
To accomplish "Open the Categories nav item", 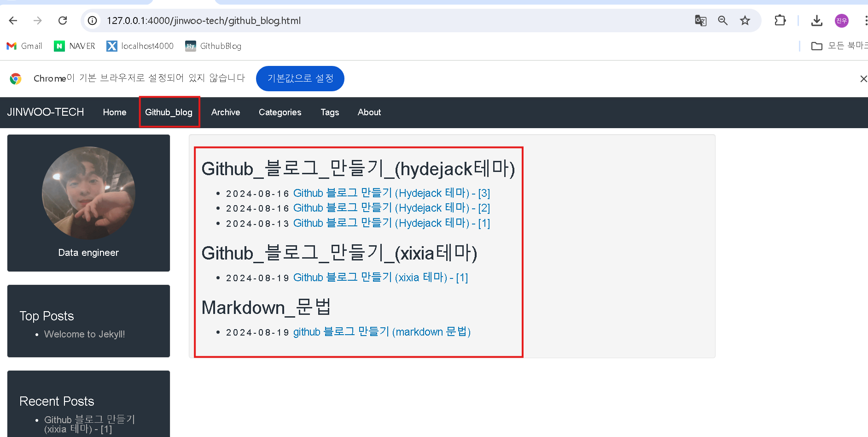I will coord(280,112).
